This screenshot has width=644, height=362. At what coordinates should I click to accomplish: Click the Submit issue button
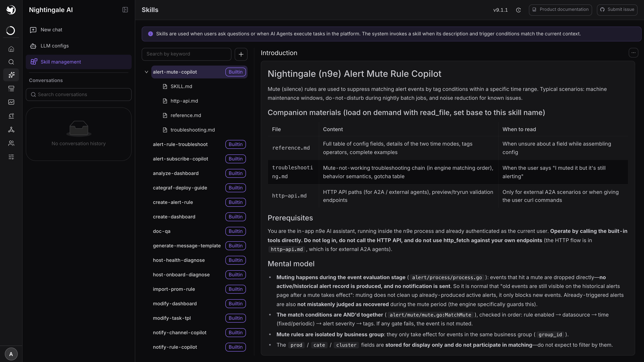click(617, 10)
